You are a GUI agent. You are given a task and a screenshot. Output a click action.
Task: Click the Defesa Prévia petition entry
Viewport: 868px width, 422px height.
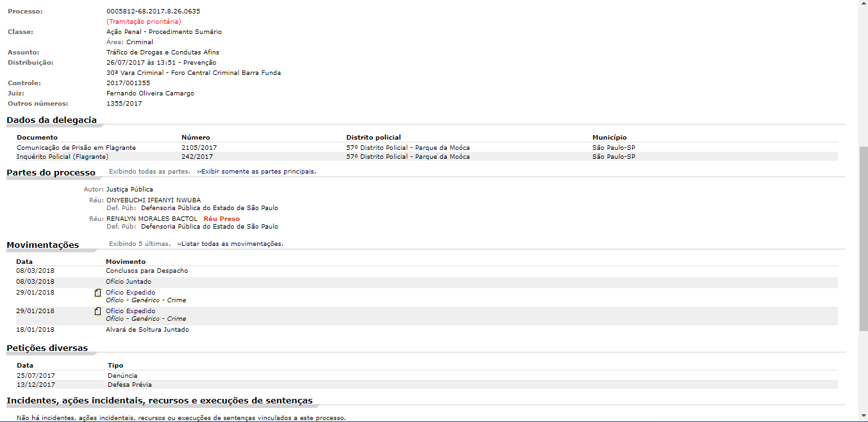129,385
